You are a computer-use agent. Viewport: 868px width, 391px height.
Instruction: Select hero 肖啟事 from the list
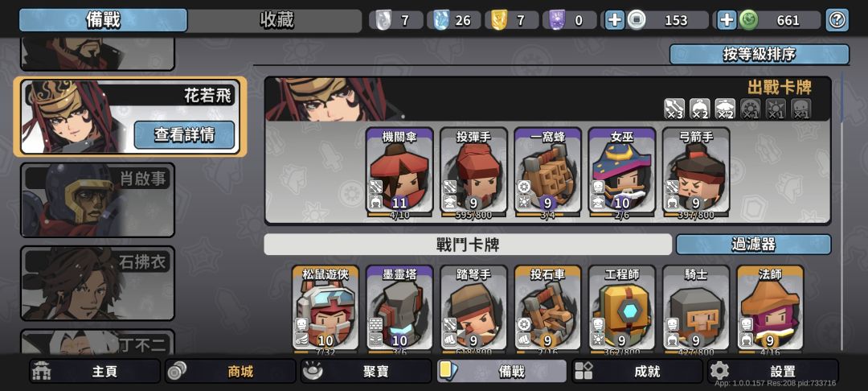tap(97, 200)
